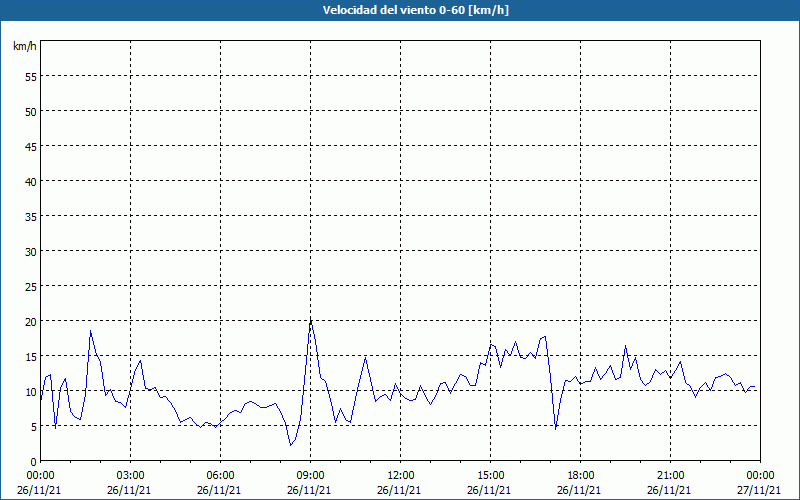Click the sharp dip just after 17:00
Viewport: 800px width, 500px height.
556,429
